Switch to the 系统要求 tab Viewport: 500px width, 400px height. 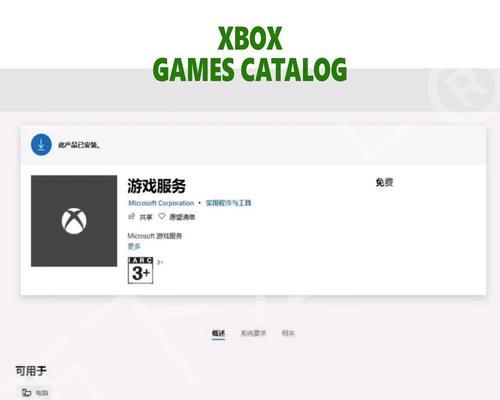[x=253, y=333]
